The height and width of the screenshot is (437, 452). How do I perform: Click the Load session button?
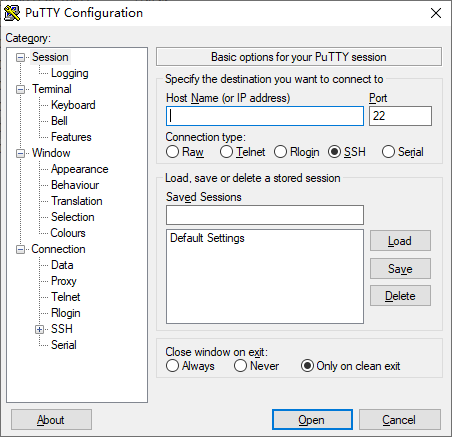[400, 241]
